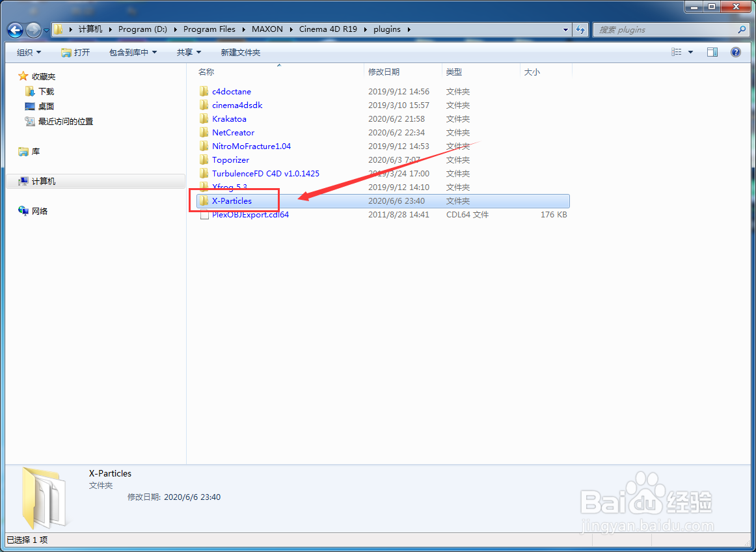Open help with the question mark icon
The image size is (756, 552).
click(x=735, y=52)
